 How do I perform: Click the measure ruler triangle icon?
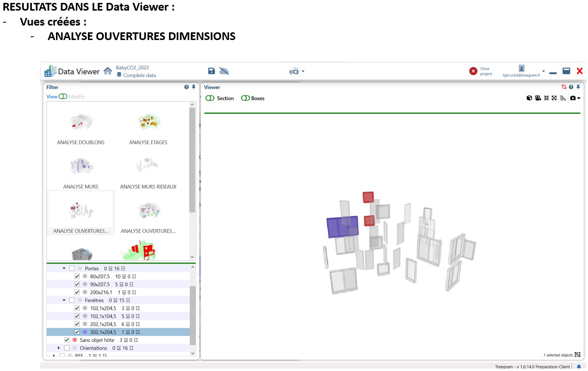563,98
